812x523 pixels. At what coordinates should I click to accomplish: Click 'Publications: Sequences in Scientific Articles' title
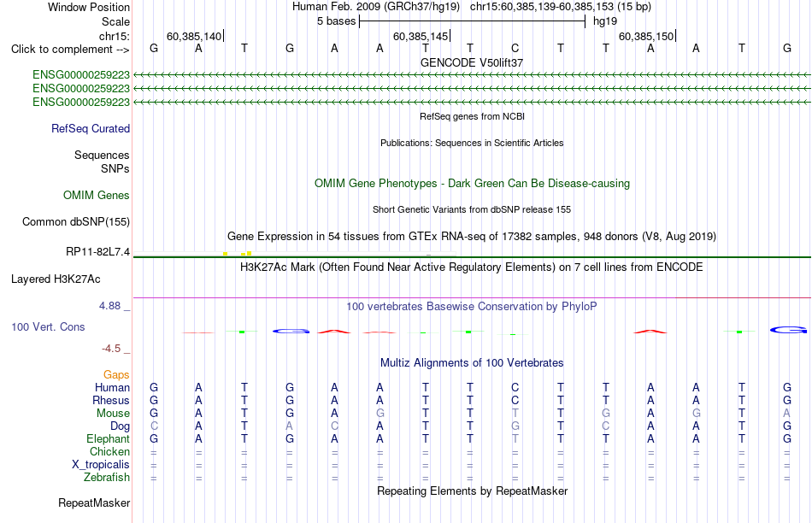click(x=472, y=143)
